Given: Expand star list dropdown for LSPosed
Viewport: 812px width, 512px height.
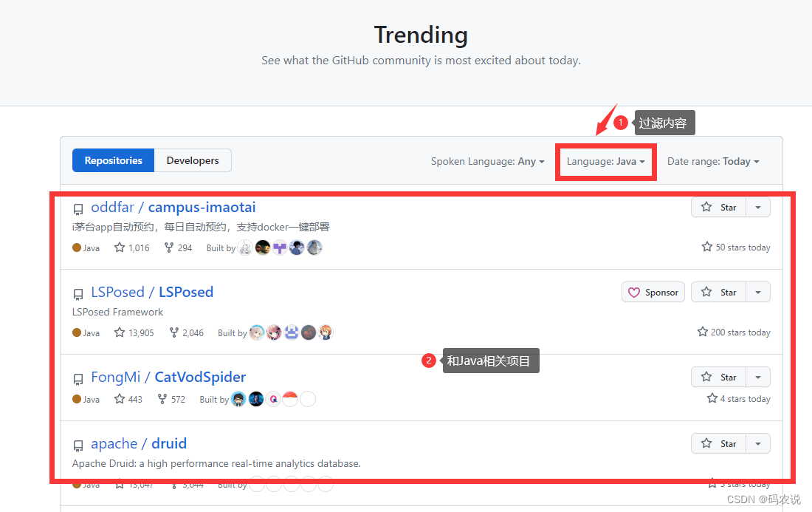Looking at the screenshot, I should point(758,293).
